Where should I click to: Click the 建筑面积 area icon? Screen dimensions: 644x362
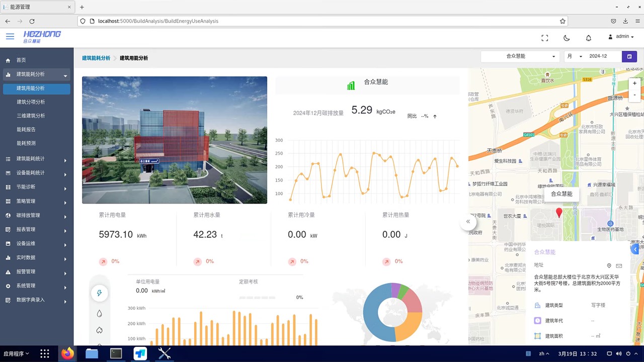(x=537, y=336)
